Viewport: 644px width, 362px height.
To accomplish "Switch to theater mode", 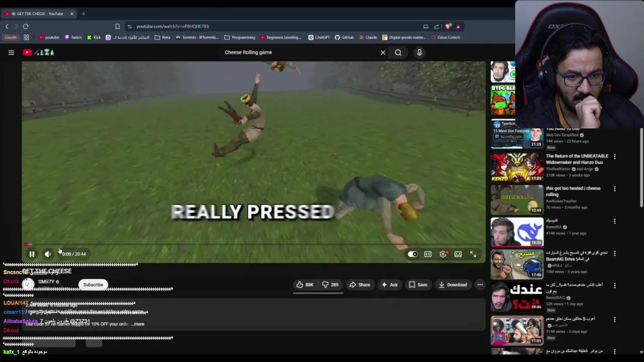I will click(x=458, y=254).
